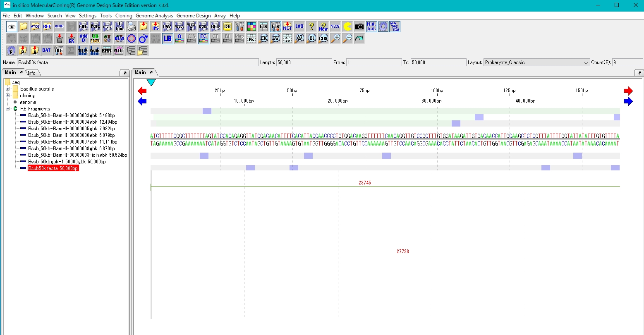The image size is (644, 335).
Task: Open the Cloning menu
Action: (124, 16)
